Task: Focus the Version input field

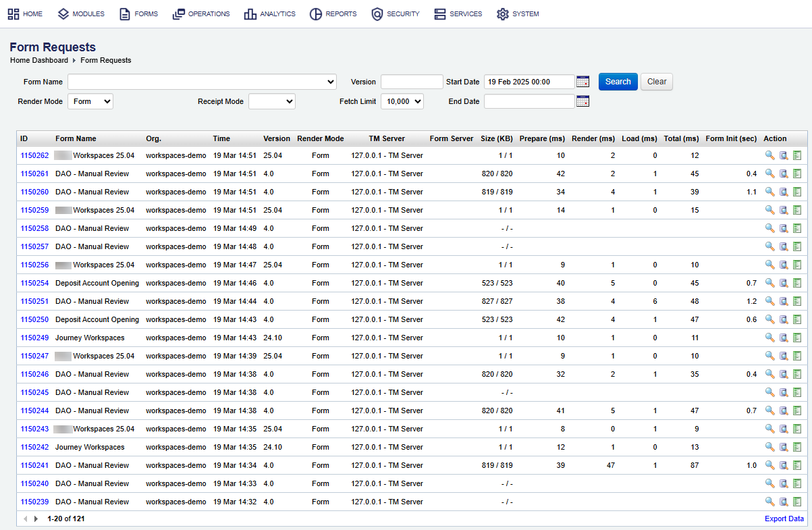Action: click(x=412, y=82)
